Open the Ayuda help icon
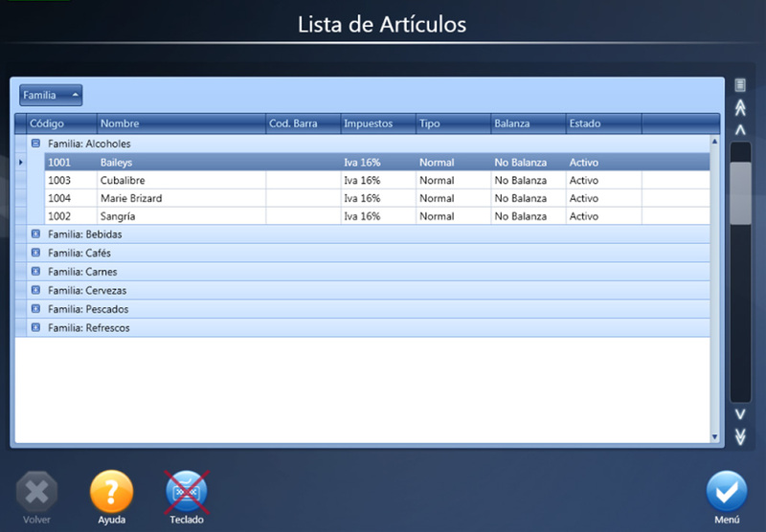The height and width of the screenshot is (532, 766). pyautogui.click(x=111, y=492)
